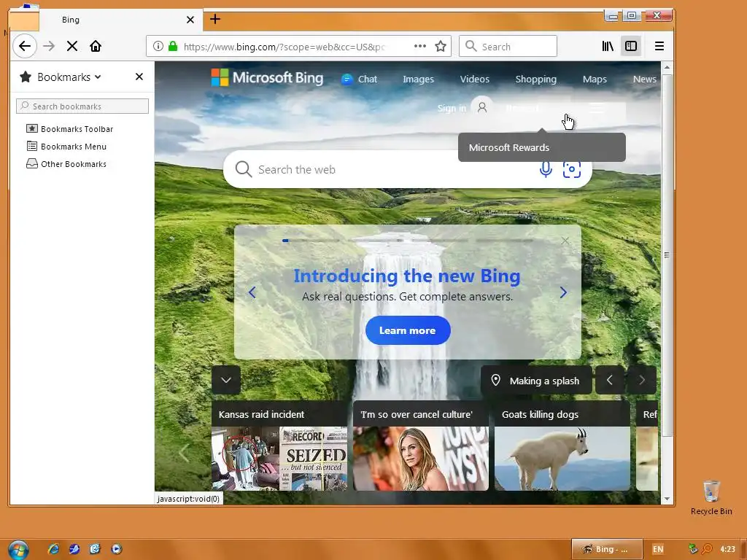Click Learn more button

(x=408, y=330)
